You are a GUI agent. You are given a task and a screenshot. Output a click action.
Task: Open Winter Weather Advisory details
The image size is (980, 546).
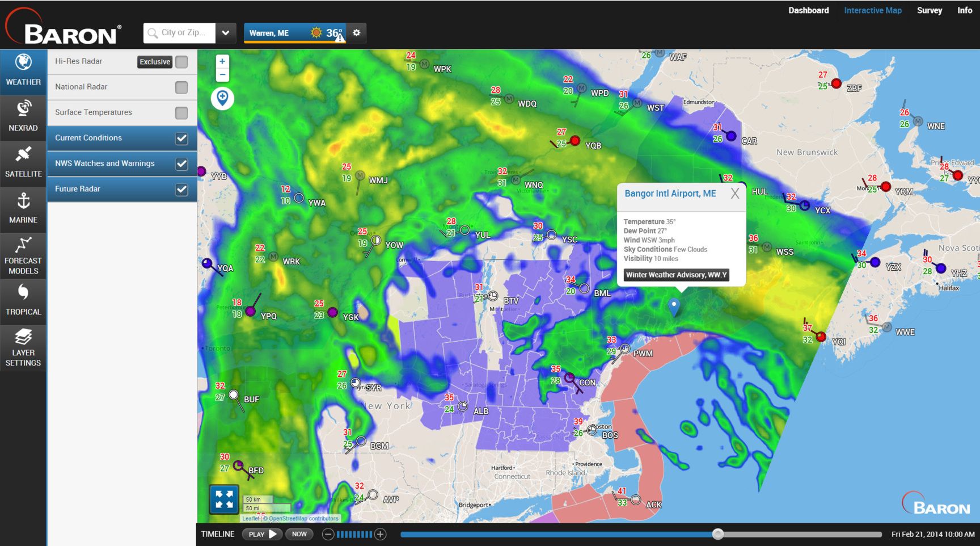point(676,275)
